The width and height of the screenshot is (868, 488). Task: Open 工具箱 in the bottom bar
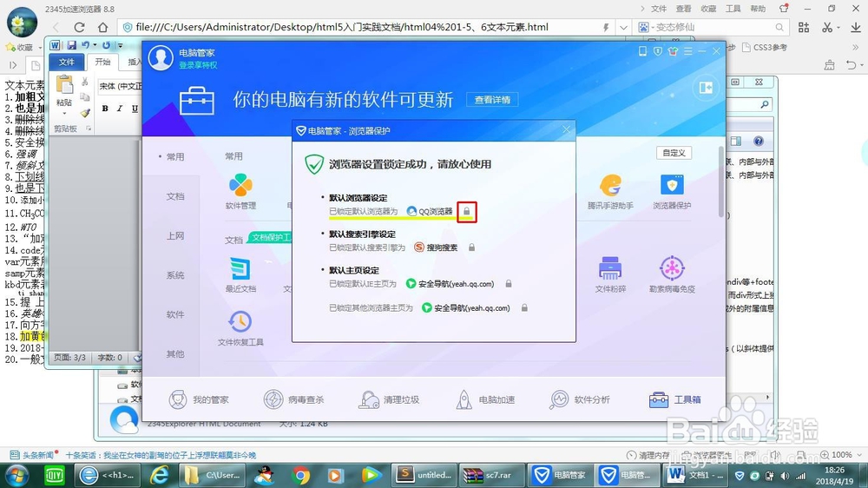pos(674,399)
